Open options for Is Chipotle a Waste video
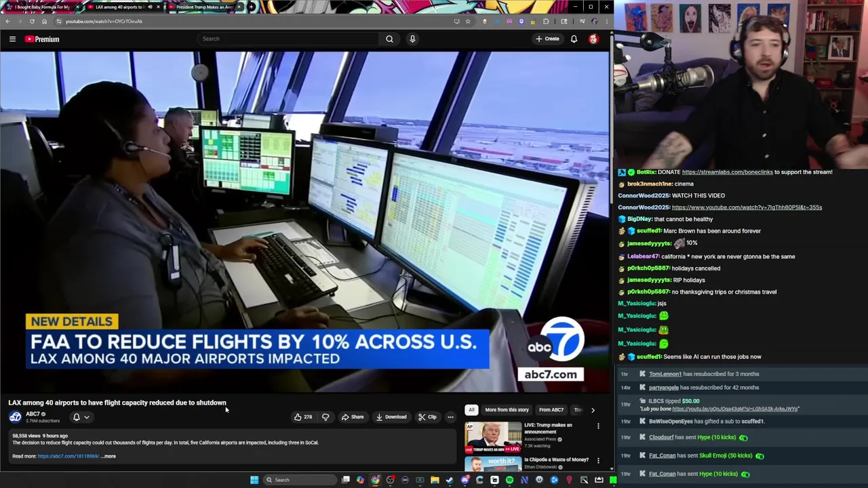The height and width of the screenshot is (488, 868). pyautogui.click(x=598, y=461)
